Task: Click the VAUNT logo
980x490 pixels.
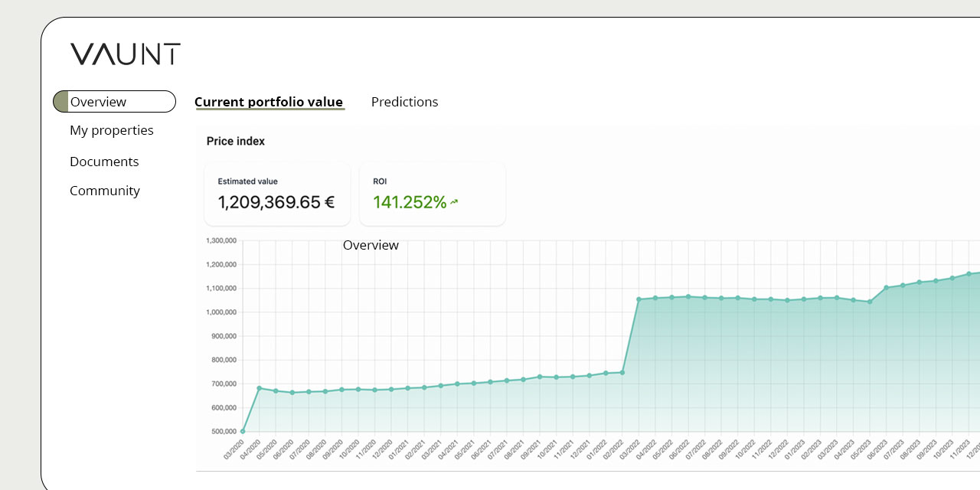Action: point(126,54)
